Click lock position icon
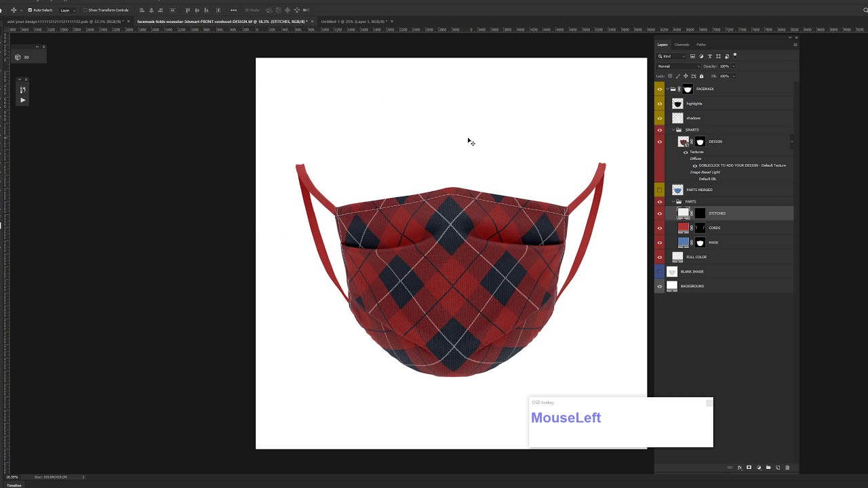The height and width of the screenshot is (488, 868). pyautogui.click(x=686, y=76)
